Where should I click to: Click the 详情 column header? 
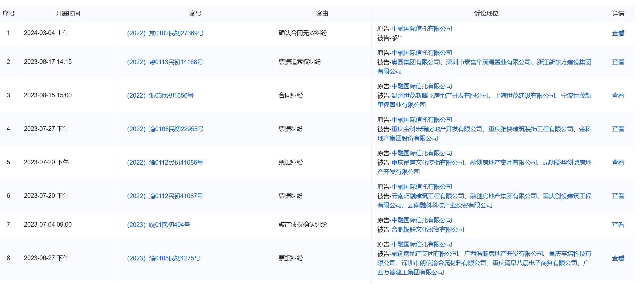(x=618, y=14)
